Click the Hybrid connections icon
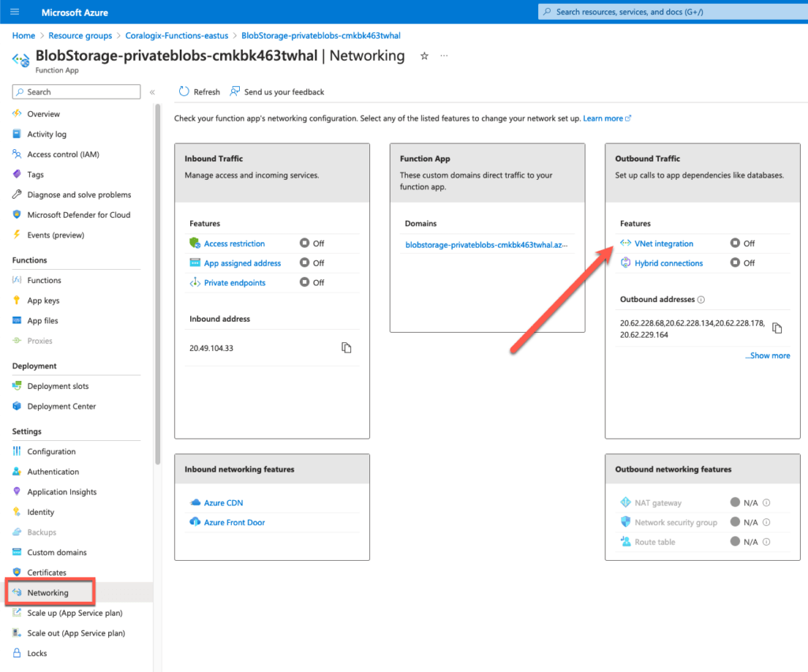808x672 pixels. coord(626,263)
